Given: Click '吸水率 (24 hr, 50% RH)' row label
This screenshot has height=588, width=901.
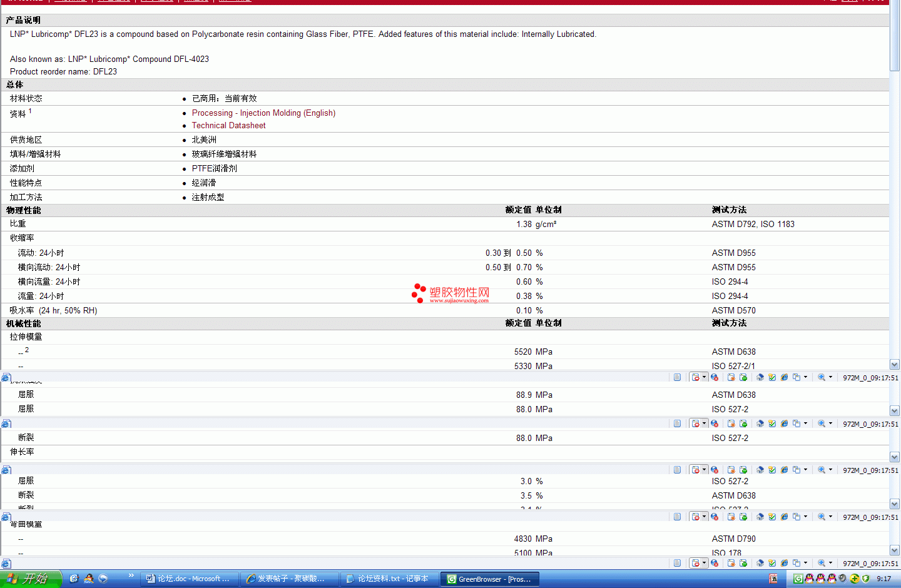Looking at the screenshot, I should (x=53, y=310).
